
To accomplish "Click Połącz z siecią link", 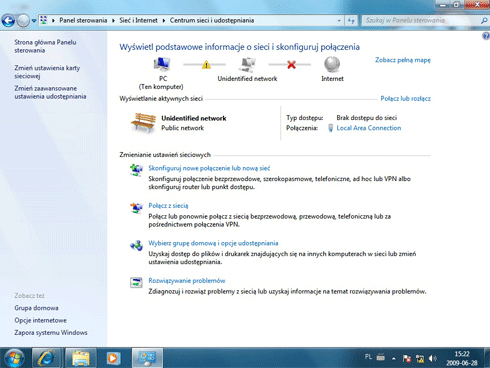I will tap(168, 206).
